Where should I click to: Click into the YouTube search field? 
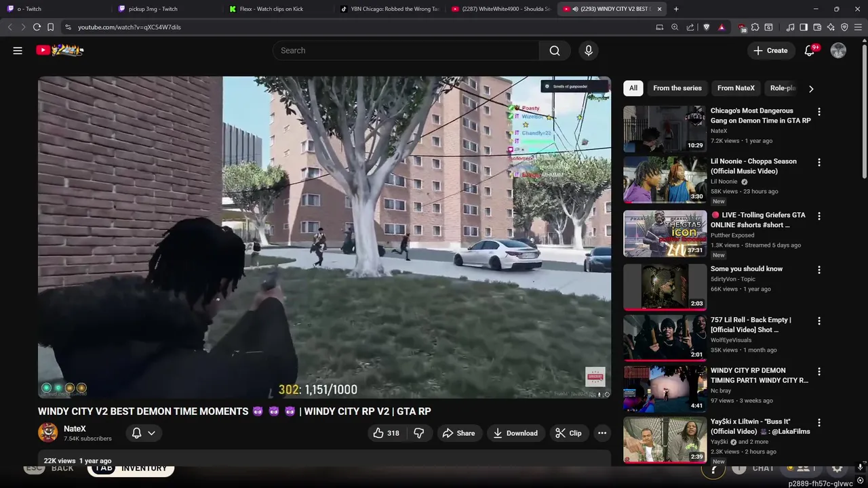point(407,51)
